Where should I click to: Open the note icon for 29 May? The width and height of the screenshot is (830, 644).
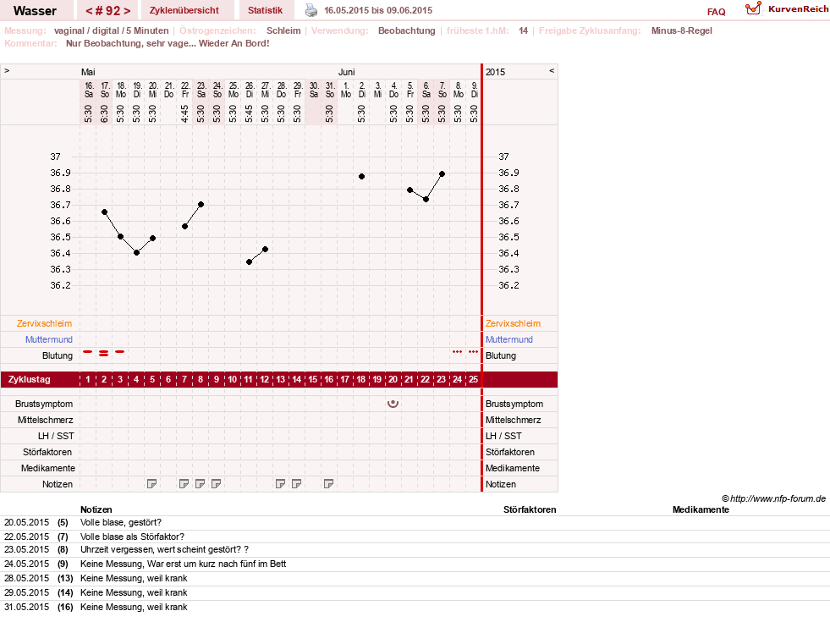pyautogui.click(x=296, y=483)
